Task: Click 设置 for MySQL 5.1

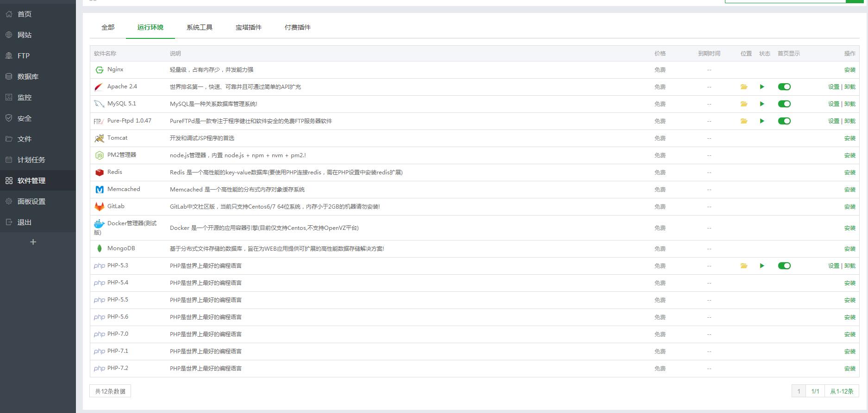Action: coord(834,104)
